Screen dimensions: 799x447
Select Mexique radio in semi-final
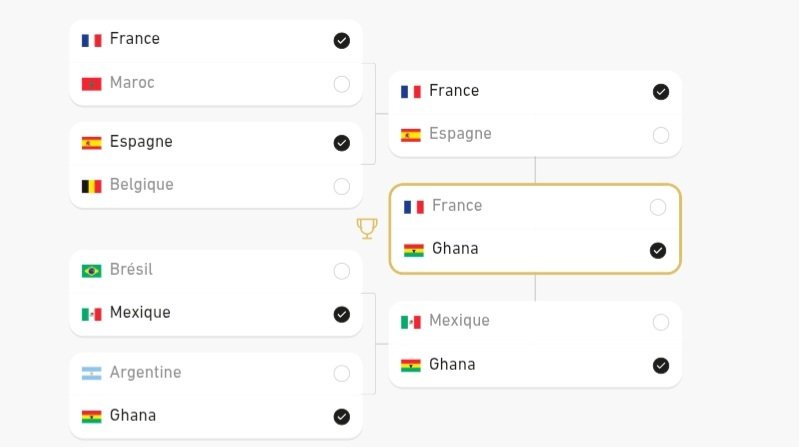[x=661, y=322]
